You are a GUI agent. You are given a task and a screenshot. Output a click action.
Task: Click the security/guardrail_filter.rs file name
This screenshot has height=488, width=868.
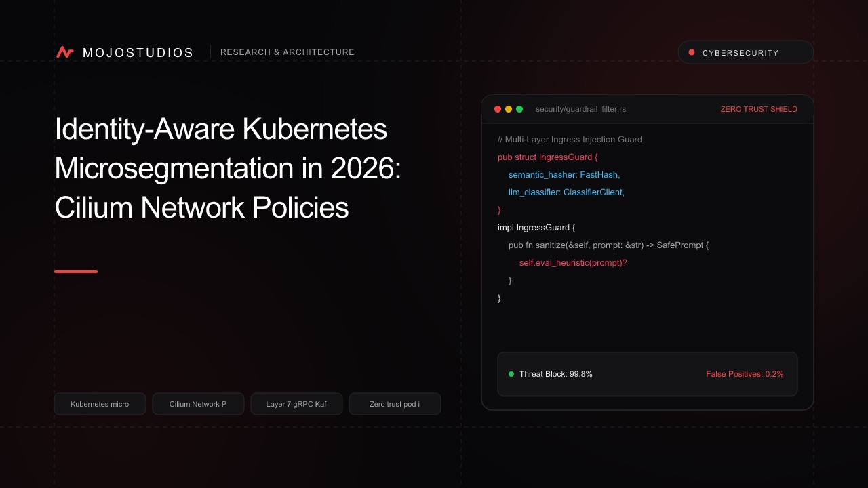click(x=580, y=109)
